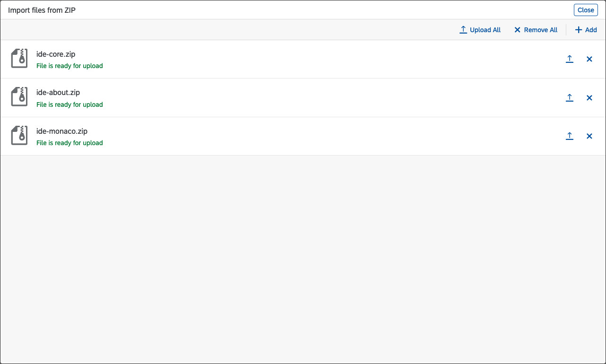Select the ide-about.zip list entry
The height and width of the screenshot is (364, 606).
click(x=58, y=92)
